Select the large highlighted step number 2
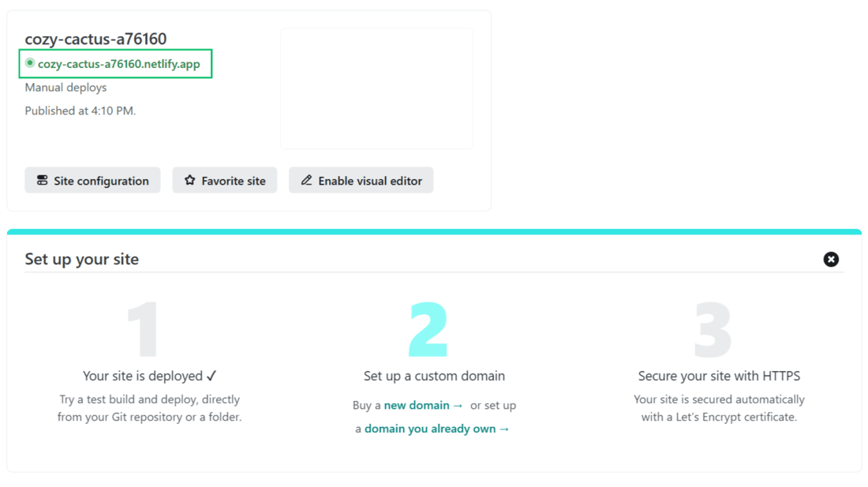The height and width of the screenshot is (487, 868). (428, 330)
